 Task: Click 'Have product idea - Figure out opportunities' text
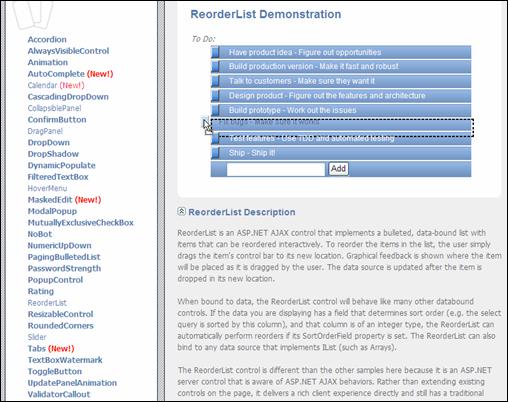pyautogui.click(x=305, y=53)
